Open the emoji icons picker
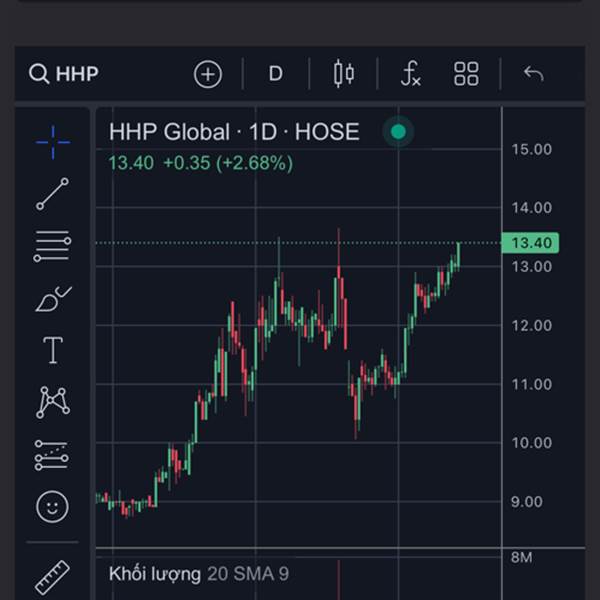600x600 pixels. [52, 506]
